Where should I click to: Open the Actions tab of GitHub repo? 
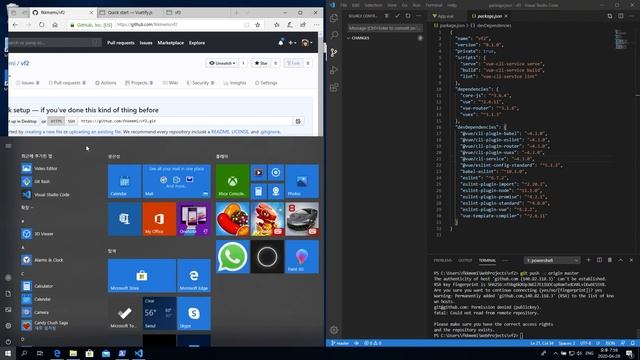[x=106, y=83]
